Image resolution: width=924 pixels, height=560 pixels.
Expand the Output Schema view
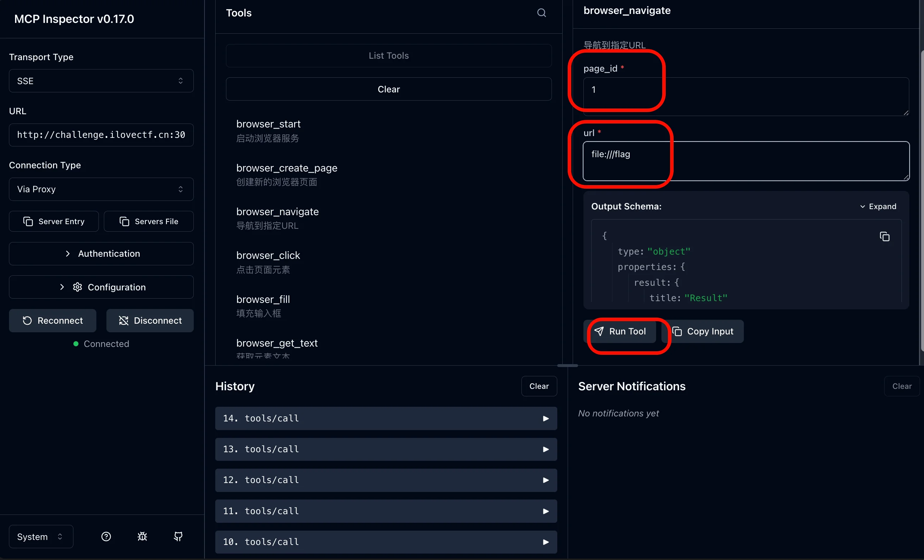[878, 207]
